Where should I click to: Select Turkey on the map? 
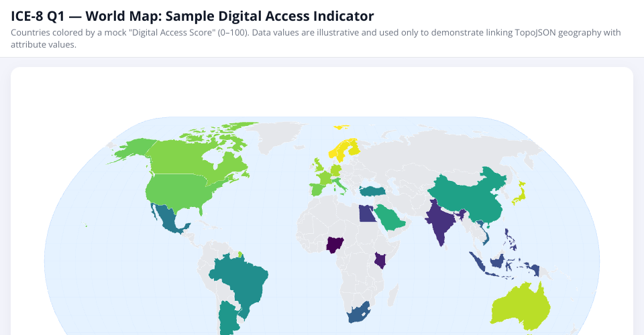click(x=372, y=192)
